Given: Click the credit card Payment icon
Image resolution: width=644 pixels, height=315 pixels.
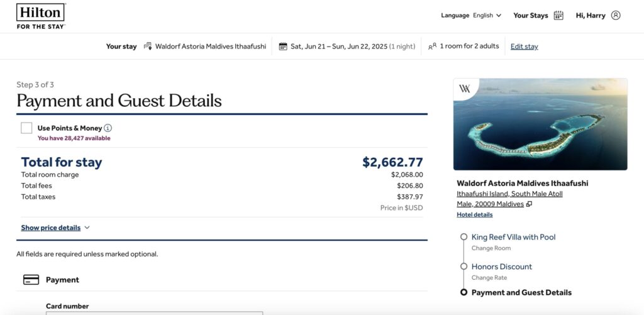Looking at the screenshot, I should pos(31,280).
